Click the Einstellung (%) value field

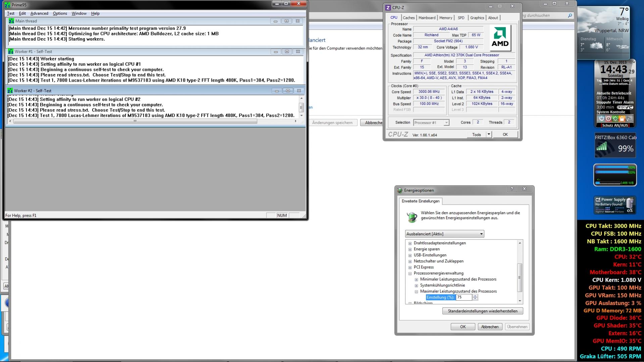464,297
